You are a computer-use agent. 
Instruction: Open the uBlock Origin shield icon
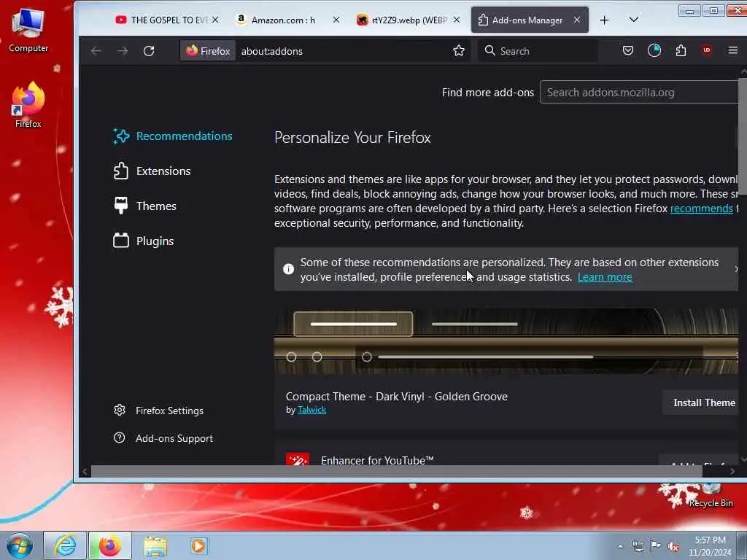707,50
